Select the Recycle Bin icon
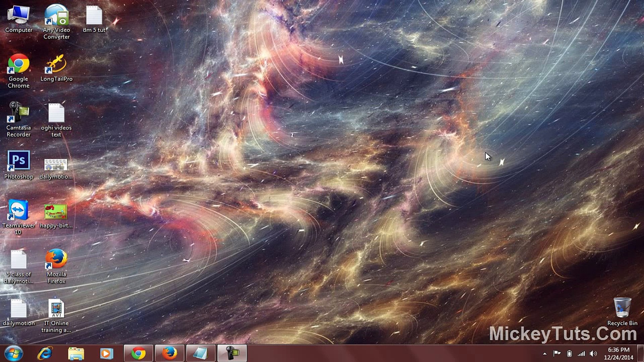The image size is (644, 362). click(622, 308)
